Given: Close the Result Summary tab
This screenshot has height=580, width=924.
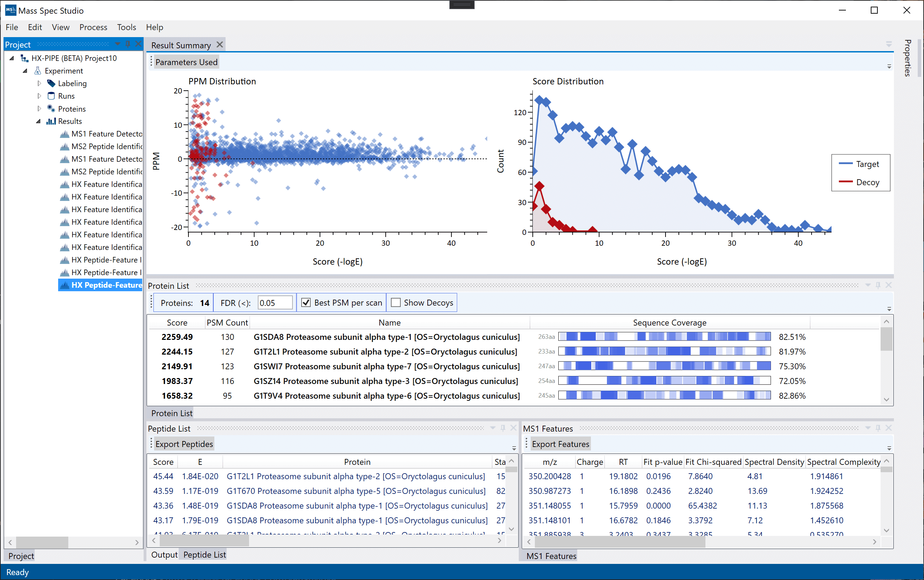Looking at the screenshot, I should coord(220,45).
